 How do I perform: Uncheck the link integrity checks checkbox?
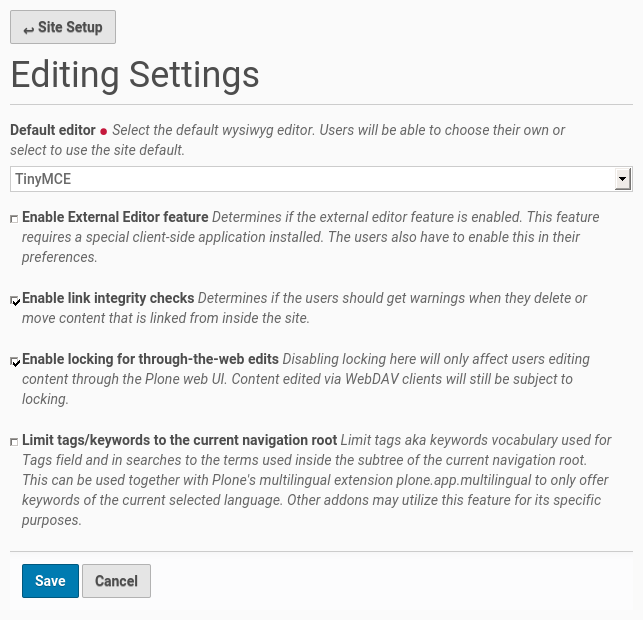tap(15, 300)
